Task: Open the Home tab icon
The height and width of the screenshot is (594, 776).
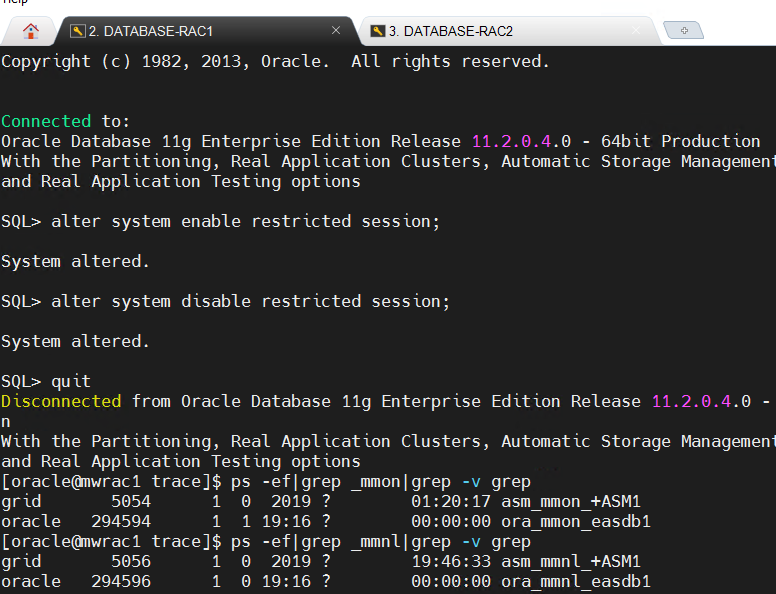Action: 31,31
